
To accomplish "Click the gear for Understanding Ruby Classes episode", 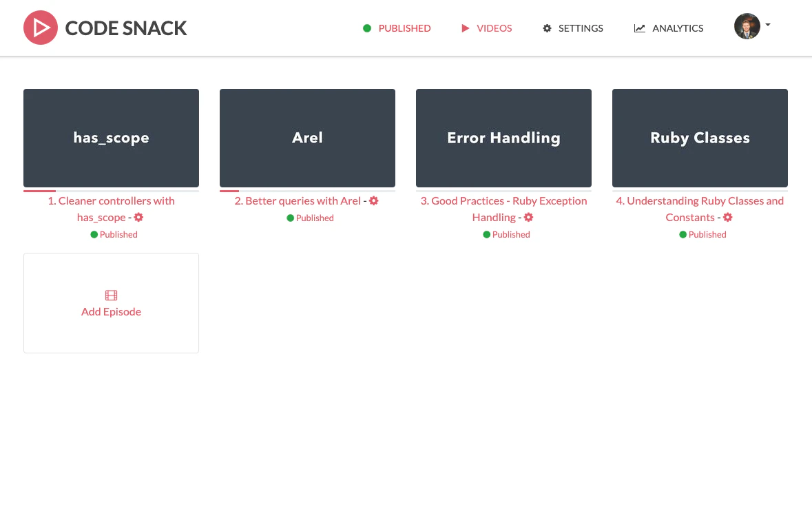I will pos(727,217).
